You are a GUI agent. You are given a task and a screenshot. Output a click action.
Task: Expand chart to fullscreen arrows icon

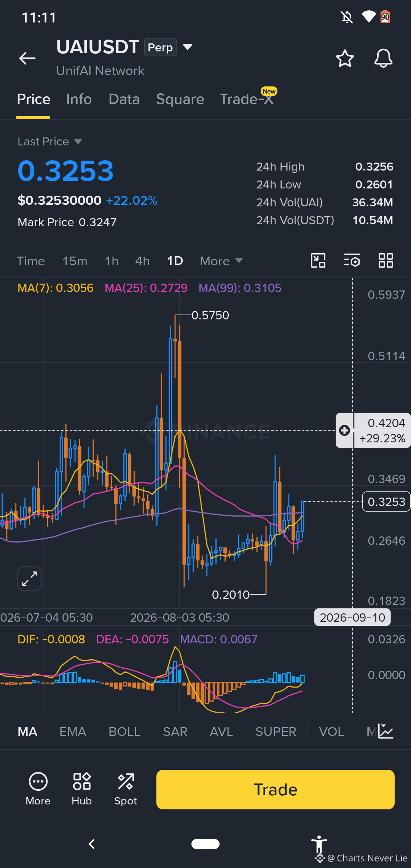(x=30, y=579)
